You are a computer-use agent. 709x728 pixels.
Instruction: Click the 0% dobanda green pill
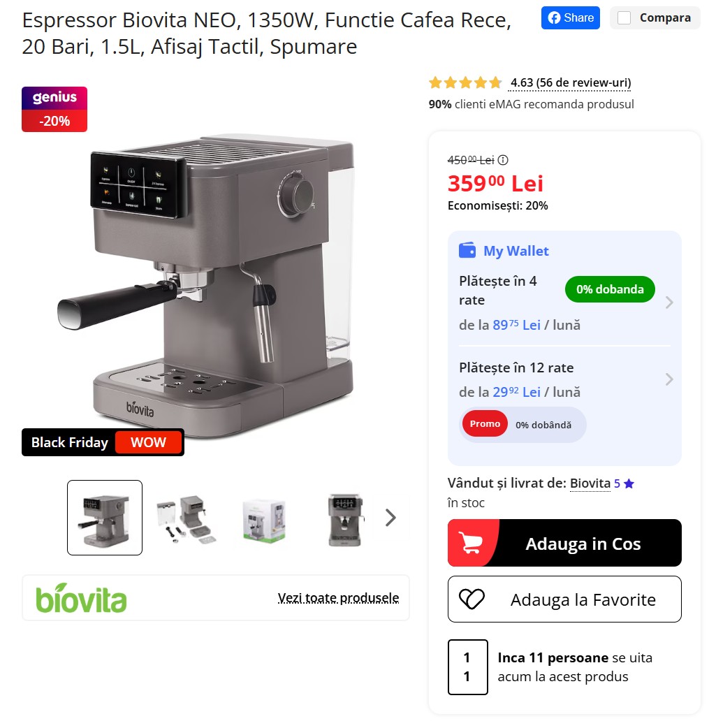click(x=610, y=289)
